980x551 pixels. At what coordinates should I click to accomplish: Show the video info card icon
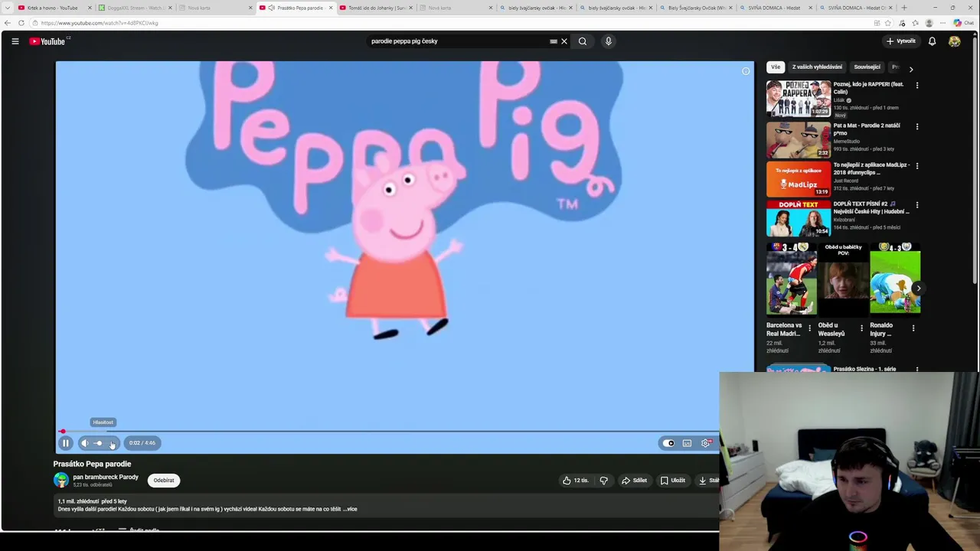coord(746,71)
